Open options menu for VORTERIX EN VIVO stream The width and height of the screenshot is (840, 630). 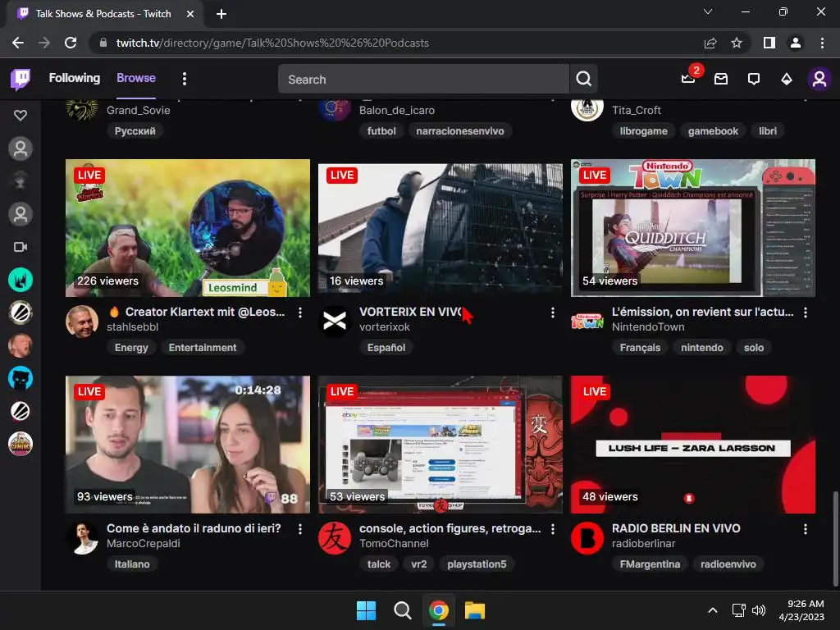tap(553, 313)
